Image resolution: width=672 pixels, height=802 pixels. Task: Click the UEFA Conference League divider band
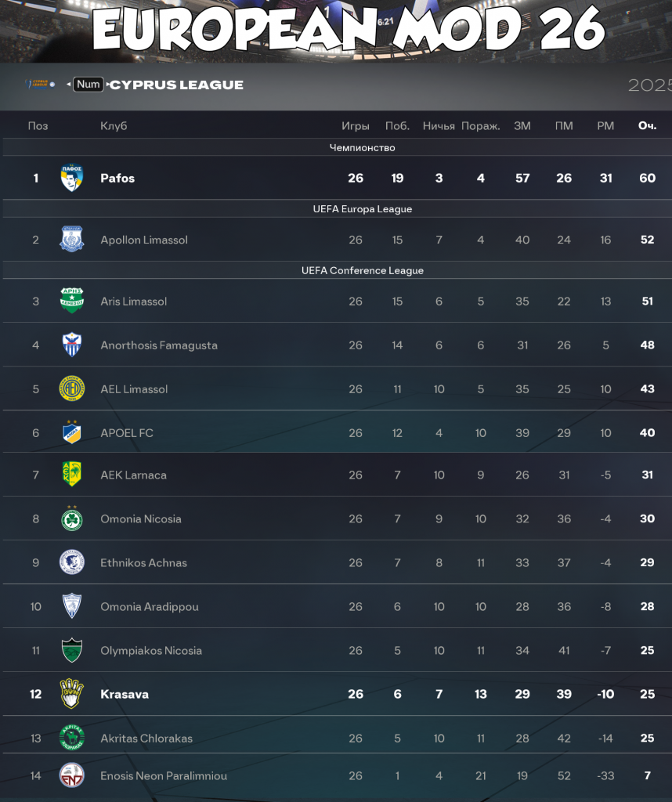(336, 270)
